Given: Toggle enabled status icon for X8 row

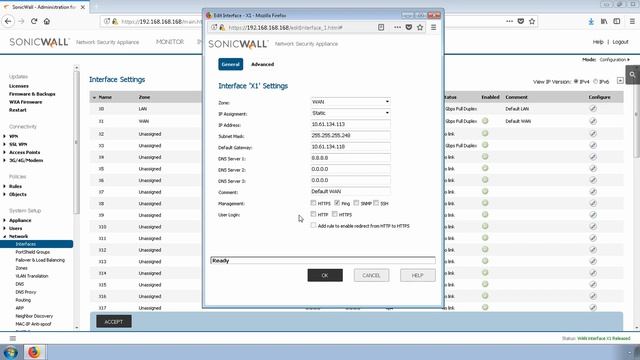Looking at the screenshot, I should pos(485,203).
